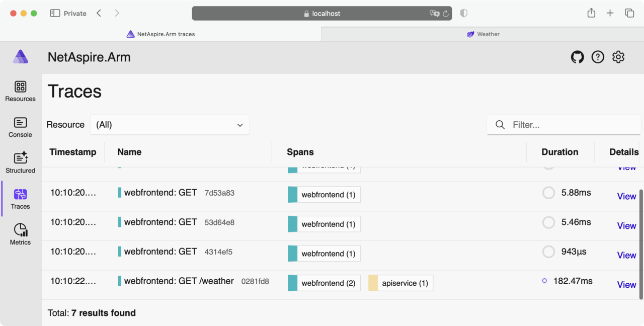Open the Resources page in sidebar
Screen dimensions: 644x326
click(20, 91)
